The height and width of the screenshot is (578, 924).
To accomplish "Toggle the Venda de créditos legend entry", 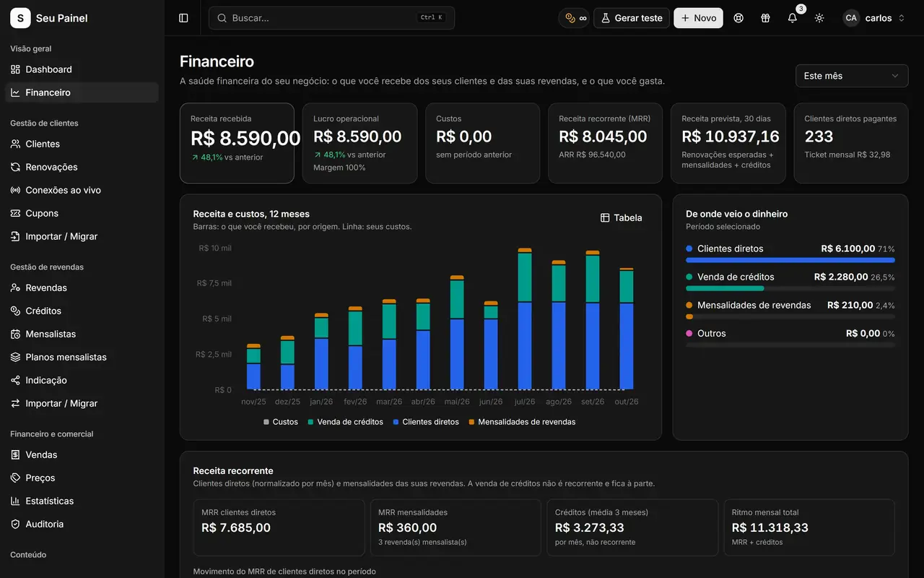I will pos(345,422).
